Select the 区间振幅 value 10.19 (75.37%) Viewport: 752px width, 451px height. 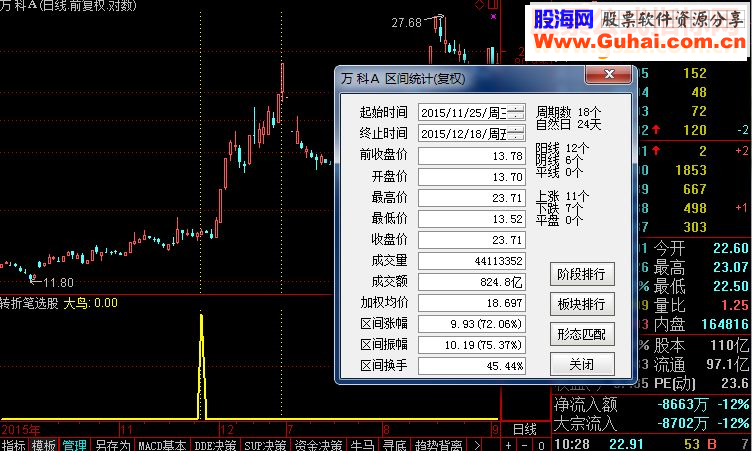point(472,345)
